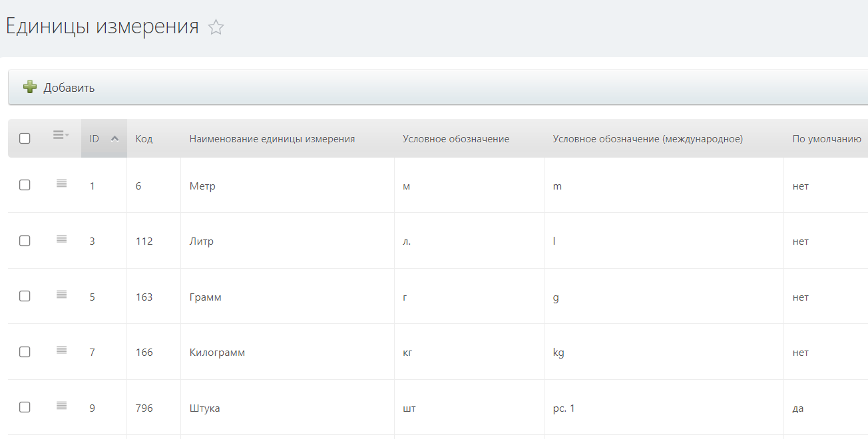Viewport: 868px width, 439px height.
Task: Toggle the sort arrow in ID column
Action: (x=114, y=139)
